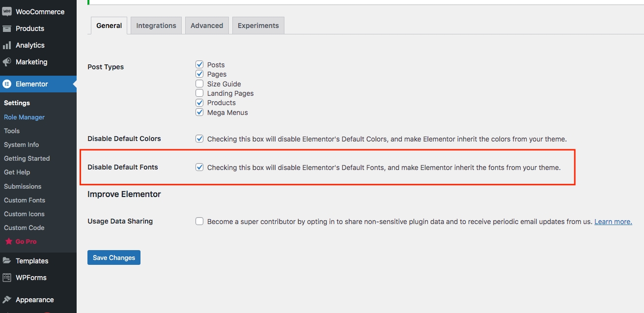Open Analytics via bar chart icon
This screenshot has height=313, width=644.
pos(7,45)
